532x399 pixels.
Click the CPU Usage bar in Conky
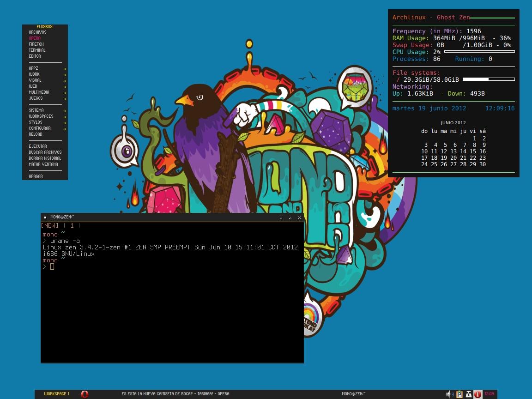tap(479, 52)
